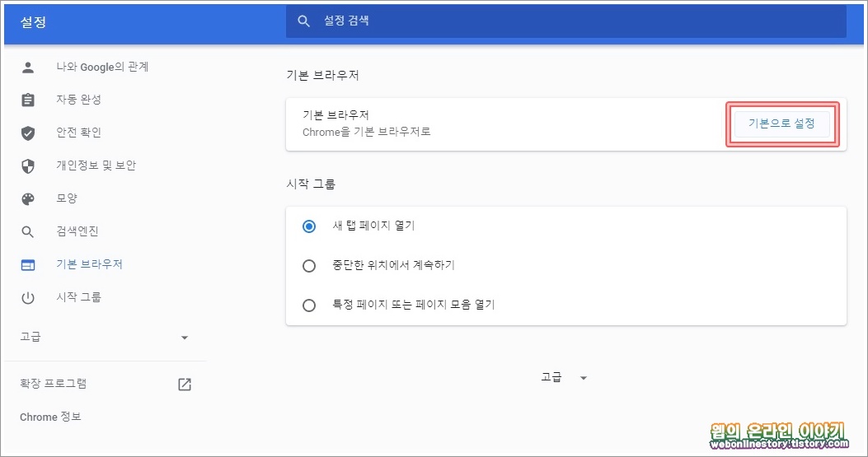The width and height of the screenshot is (868, 457).
Task: Click the 시작 그룹 section heading
Action: tap(311, 184)
